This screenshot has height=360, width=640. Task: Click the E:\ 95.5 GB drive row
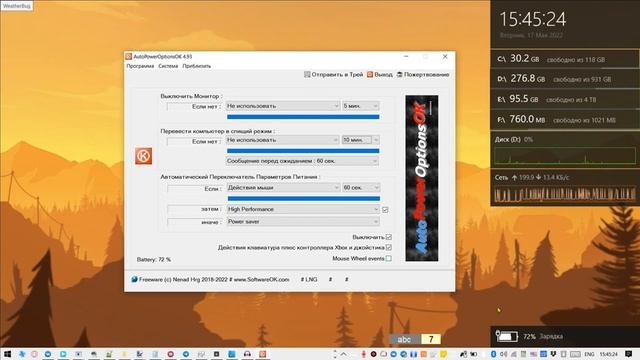(565, 99)
